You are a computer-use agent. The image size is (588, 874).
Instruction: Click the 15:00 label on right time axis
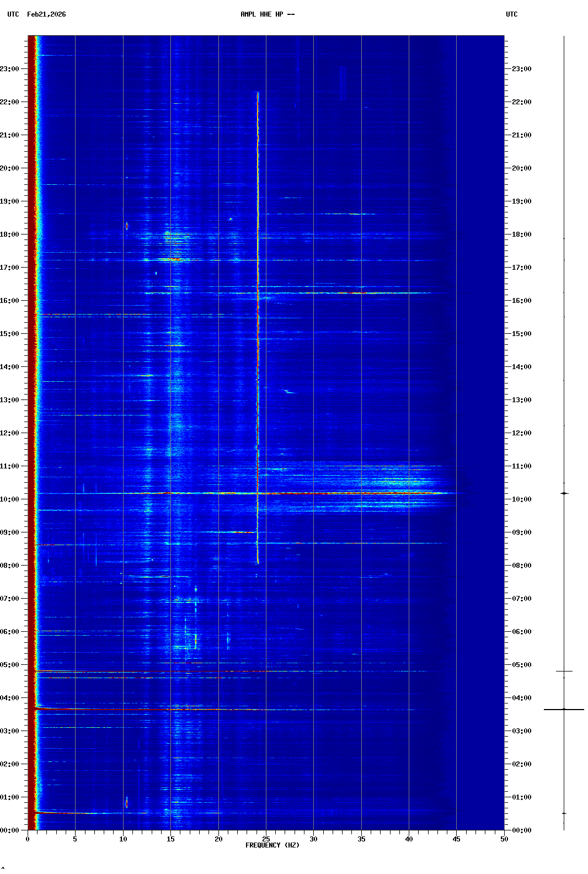click(521, 334)
